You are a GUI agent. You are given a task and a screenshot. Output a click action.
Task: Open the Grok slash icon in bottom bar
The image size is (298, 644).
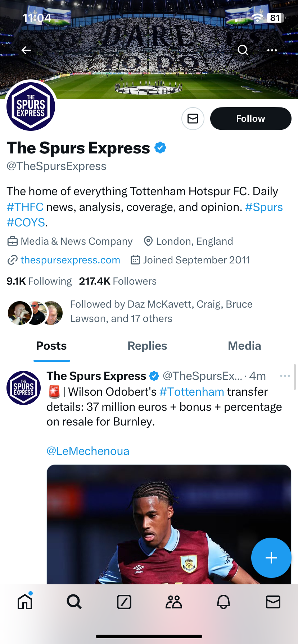[124, 602]
